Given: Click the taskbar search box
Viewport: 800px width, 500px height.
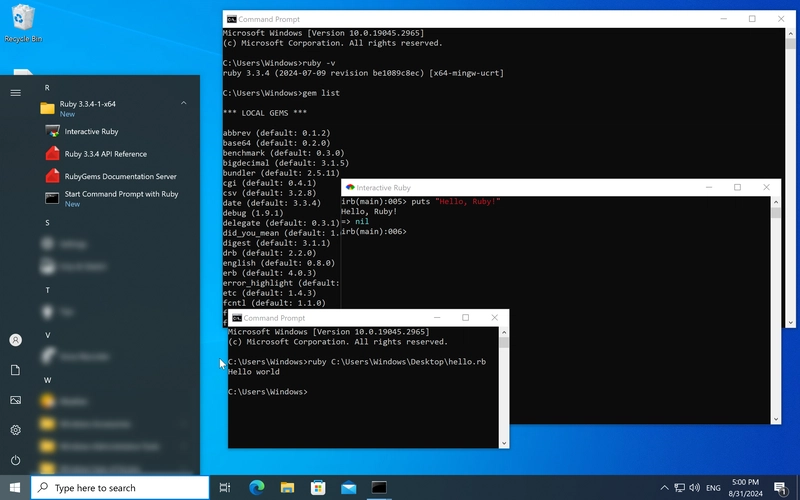Looking at the screenshot, I should click(120, 488).
